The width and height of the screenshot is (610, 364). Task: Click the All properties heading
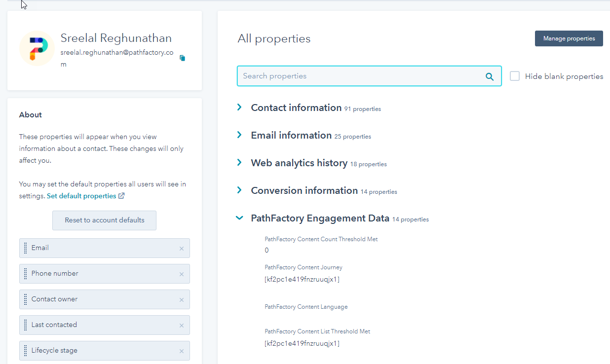coord(274,38)
